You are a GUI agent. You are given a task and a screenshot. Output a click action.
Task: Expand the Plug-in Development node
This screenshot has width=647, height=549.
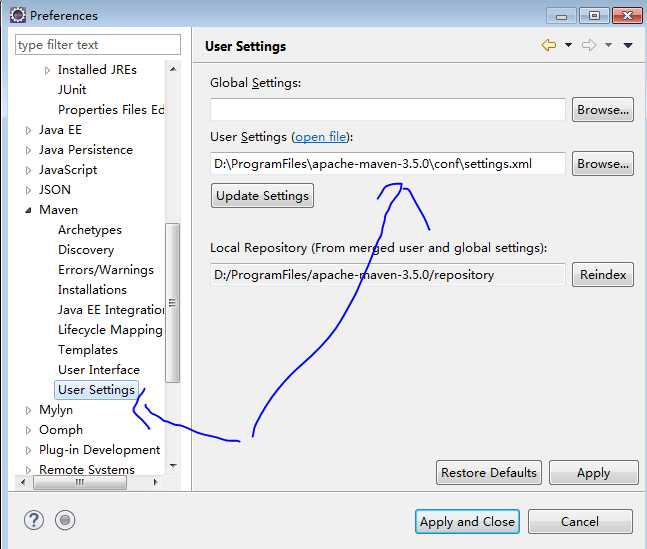pos(28,450)
